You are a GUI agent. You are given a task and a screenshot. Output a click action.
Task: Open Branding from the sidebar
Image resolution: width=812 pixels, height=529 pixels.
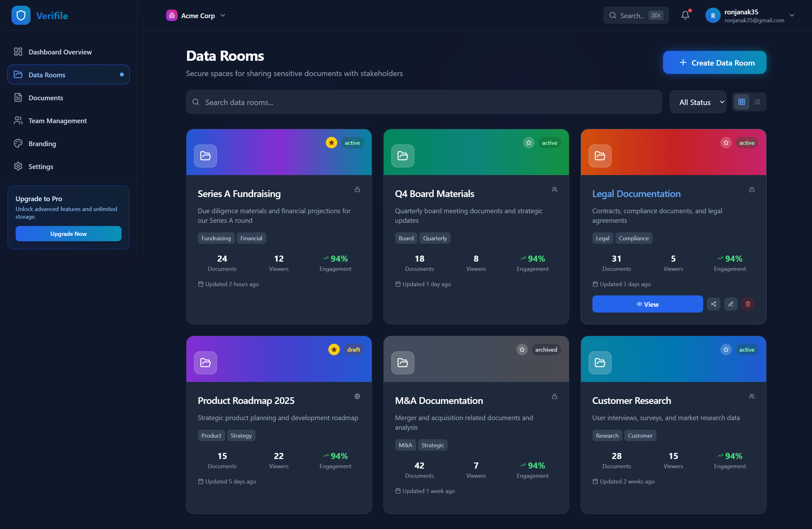[x=42, y=144]
